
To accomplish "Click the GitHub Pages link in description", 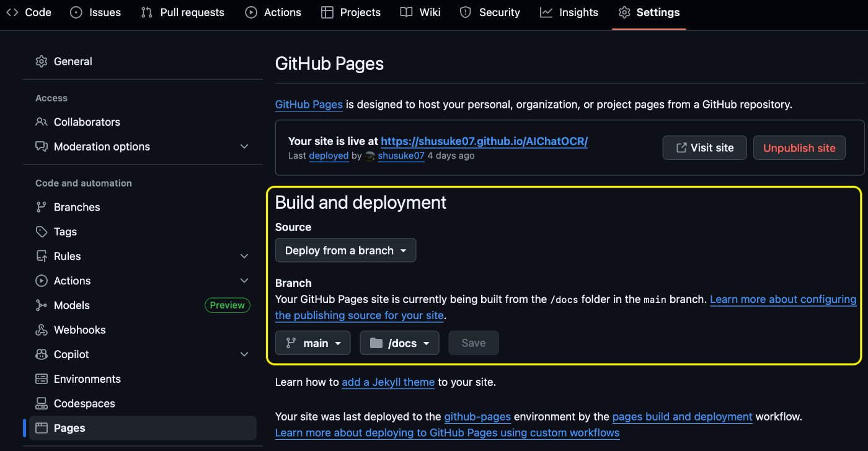I will click(309, 104).
